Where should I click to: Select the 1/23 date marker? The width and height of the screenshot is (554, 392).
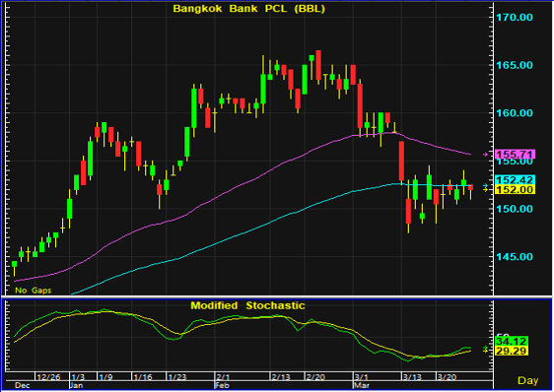pyautogui.click(x=177, y=377)
